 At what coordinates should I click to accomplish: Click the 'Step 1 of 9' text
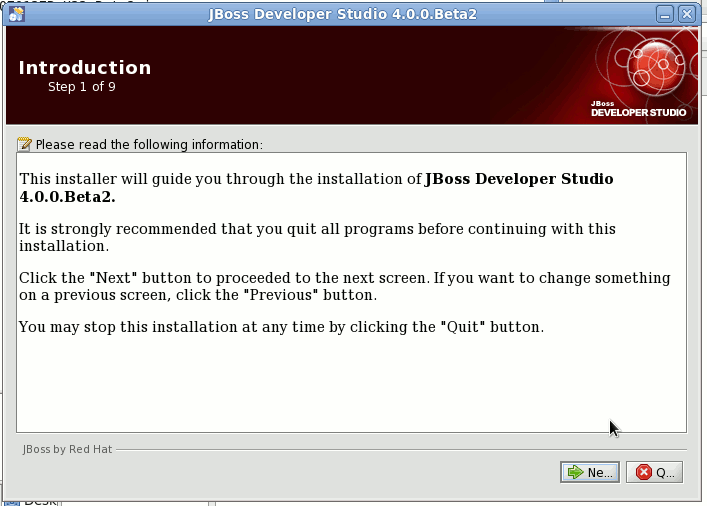click(82, 87)
